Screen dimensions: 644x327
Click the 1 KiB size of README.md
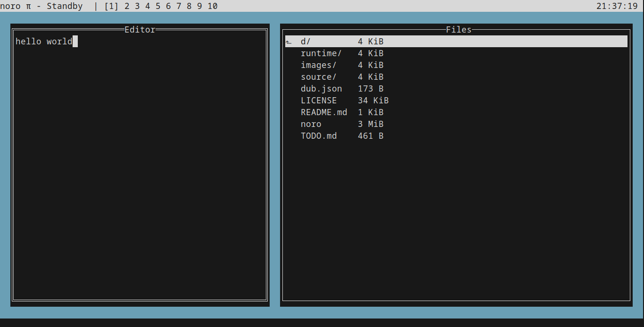371,112
